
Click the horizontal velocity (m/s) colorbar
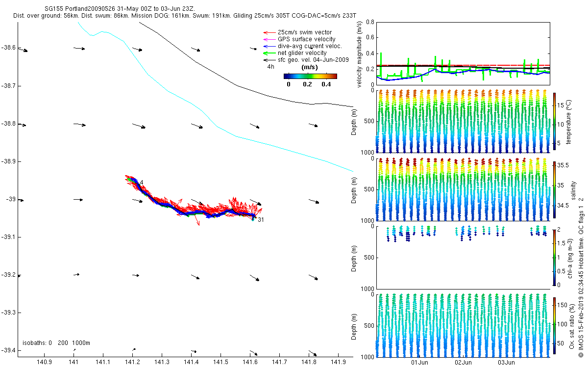pyautogui.click(x=310, y=76)
